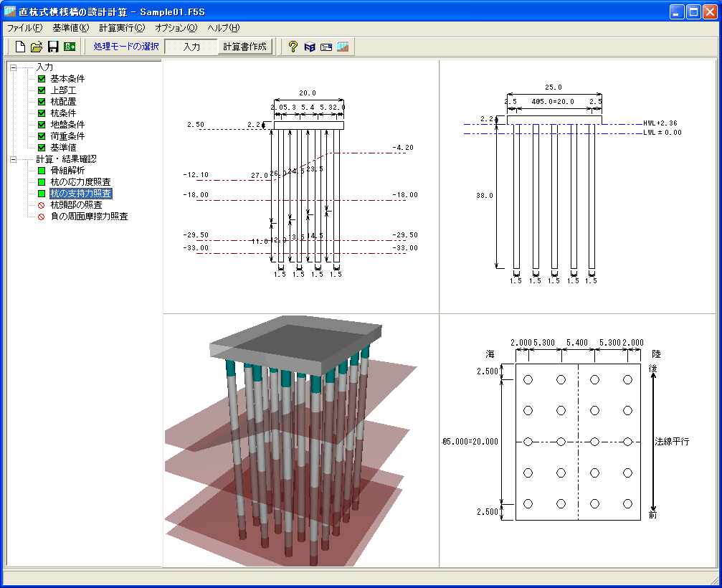Click the green check mark beside 基本条件
The width and height of the screenshot is (722, 588).
pos(42,79)
